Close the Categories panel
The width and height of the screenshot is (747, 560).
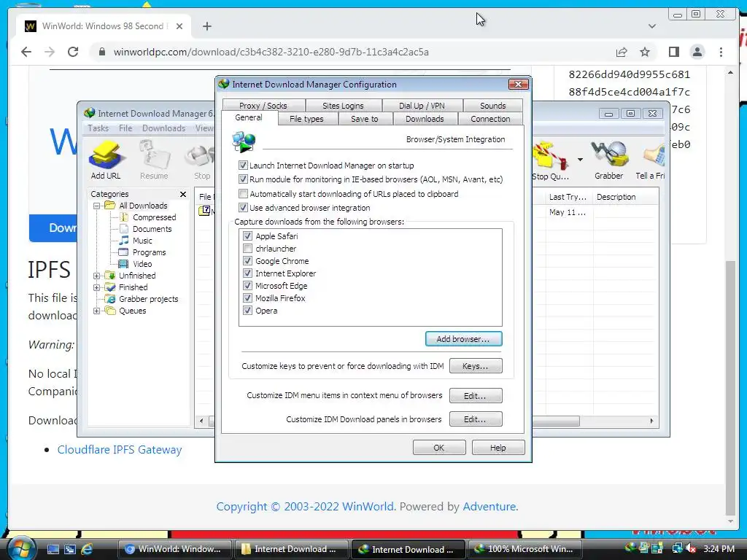tap(183, 194)
